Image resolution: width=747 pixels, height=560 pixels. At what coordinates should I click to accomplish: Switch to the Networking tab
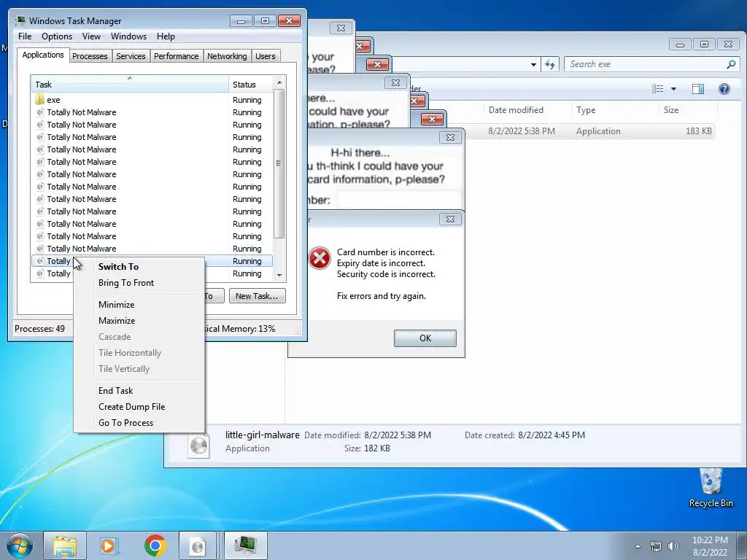tap(227, 56)
